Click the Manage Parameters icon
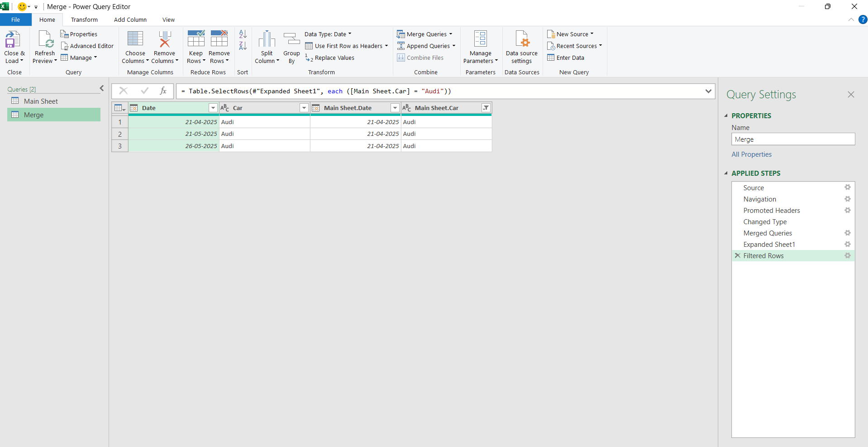The height and width of the screenshot is (447, 868). [481, 39]
